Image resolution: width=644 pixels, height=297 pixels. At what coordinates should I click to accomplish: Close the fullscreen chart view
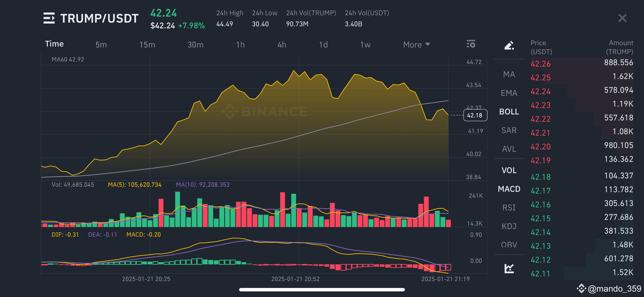[622, 18]
